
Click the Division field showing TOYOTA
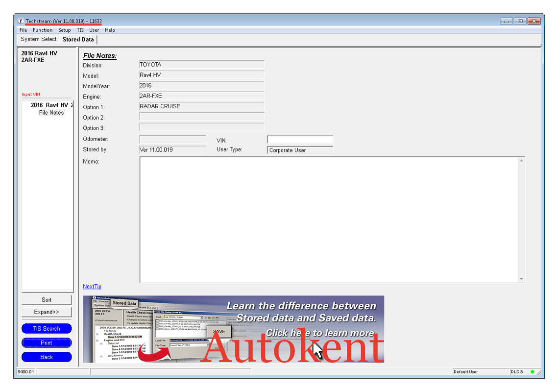(x=202, y=65)
